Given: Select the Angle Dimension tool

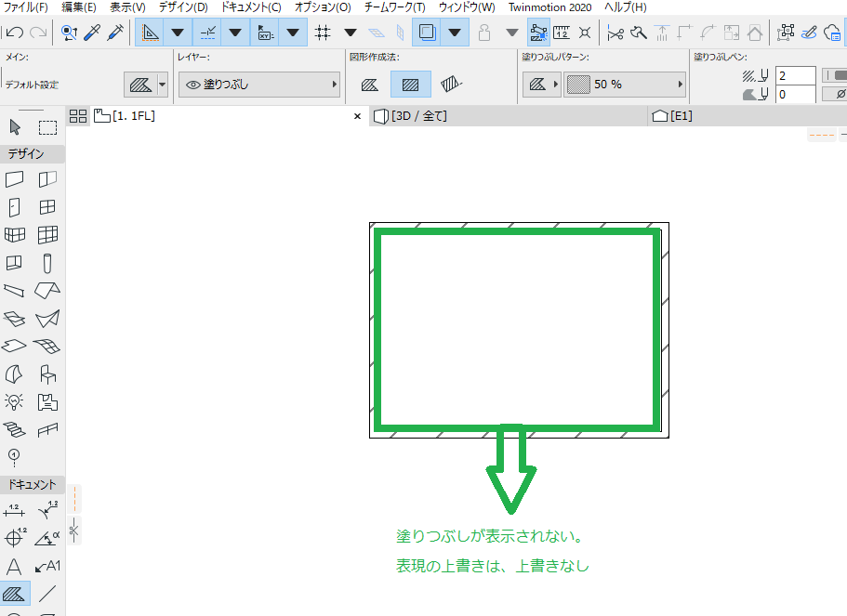Looking at the screenshot, I should (47, 538).
